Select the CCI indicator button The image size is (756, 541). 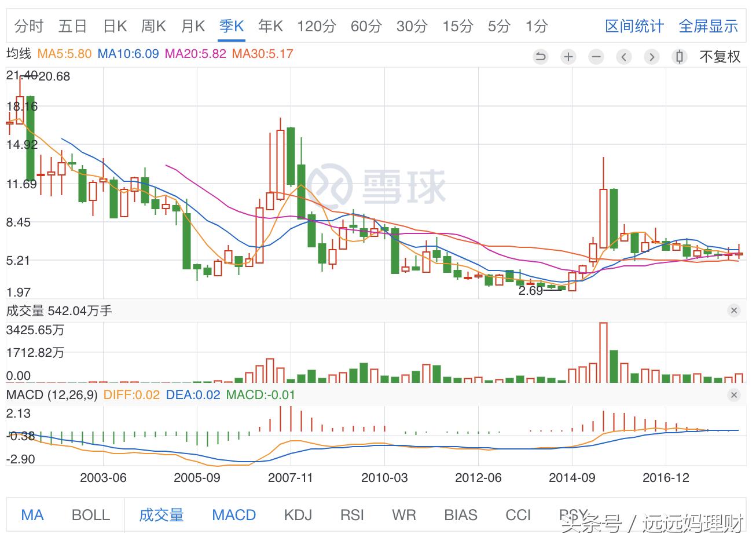point(518,514)
